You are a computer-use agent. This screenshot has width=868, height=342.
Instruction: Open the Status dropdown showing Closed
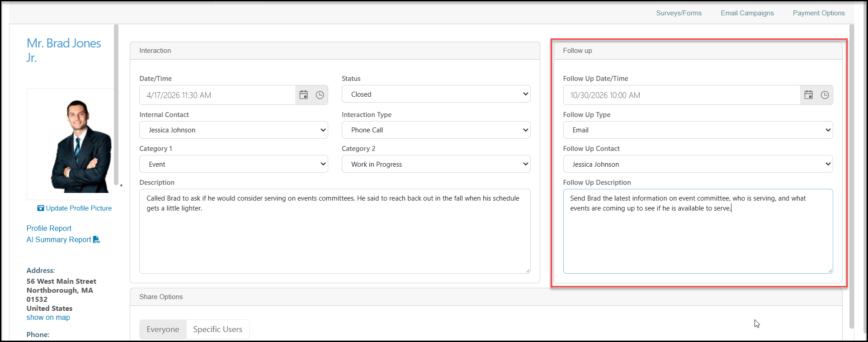[x=436, y=94]
